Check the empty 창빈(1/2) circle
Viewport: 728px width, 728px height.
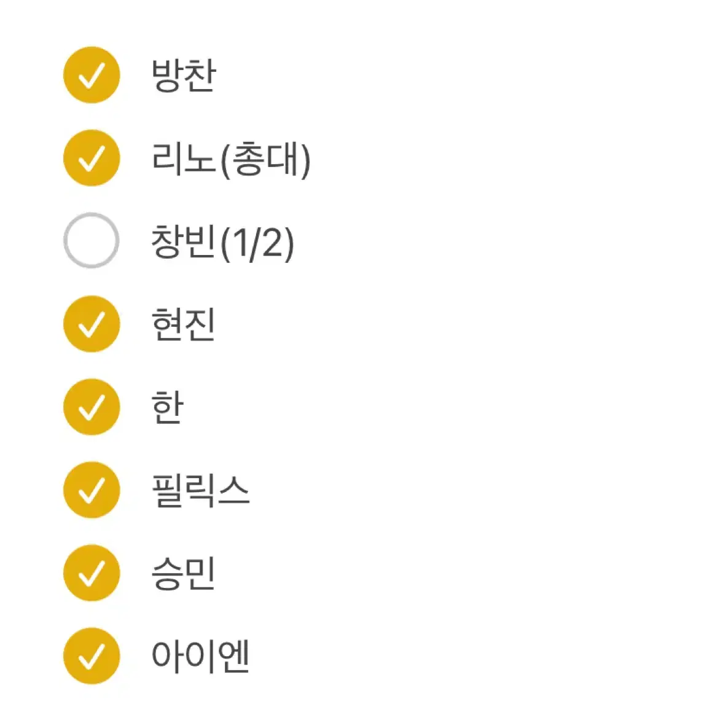(x=92, y=240)
